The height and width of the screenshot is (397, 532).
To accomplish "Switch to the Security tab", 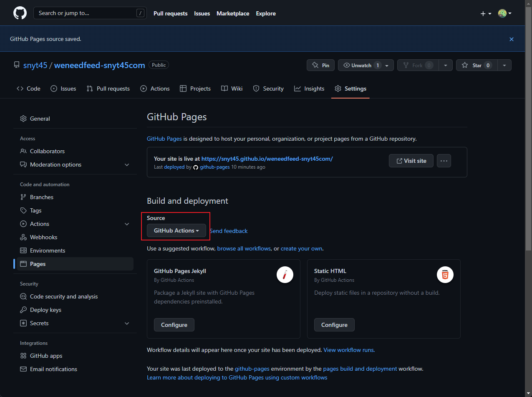I will tap(268, 89).
